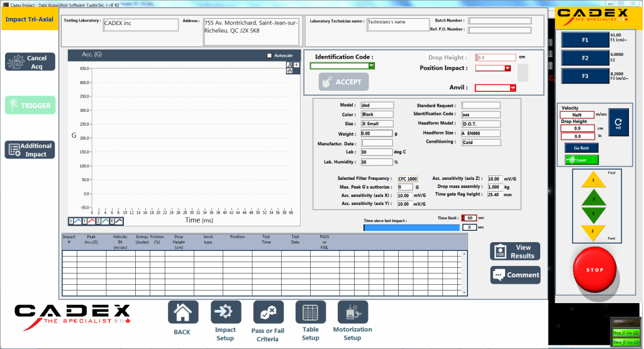644x349 pixels.
Task: Click the Additional Impact side button
Action: point(30,150)
